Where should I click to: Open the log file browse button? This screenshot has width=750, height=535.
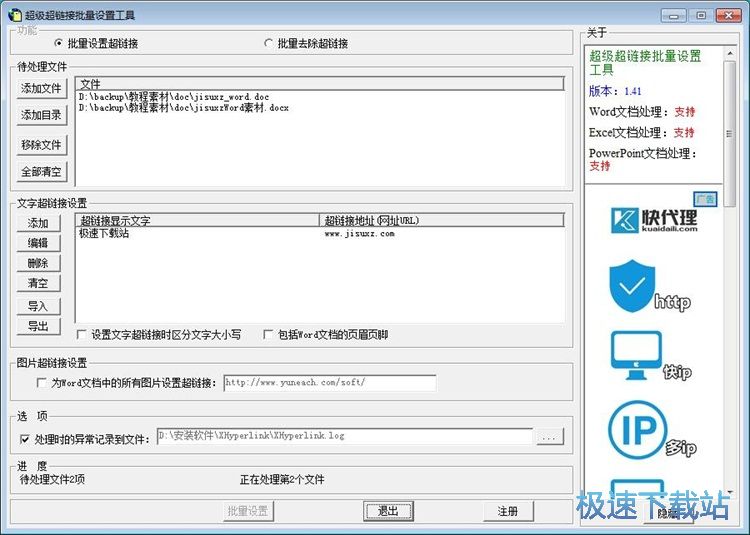coord(550,437)
